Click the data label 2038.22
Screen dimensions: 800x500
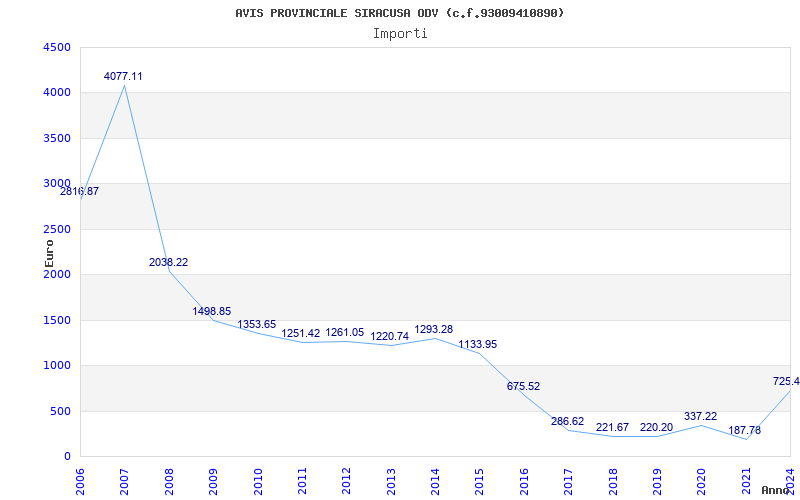pyautogui.click(x=168, y=262)
